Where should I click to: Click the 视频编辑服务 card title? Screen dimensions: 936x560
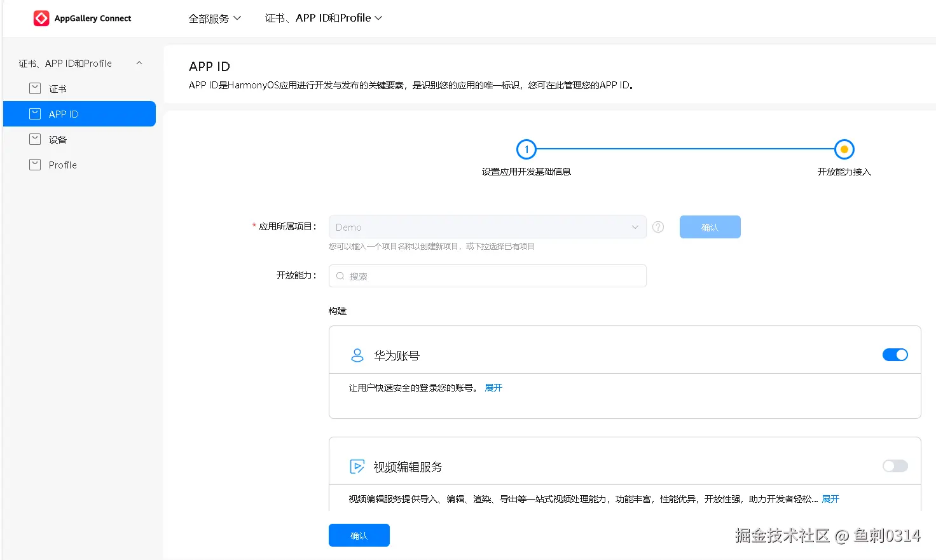tap(408, 467)
